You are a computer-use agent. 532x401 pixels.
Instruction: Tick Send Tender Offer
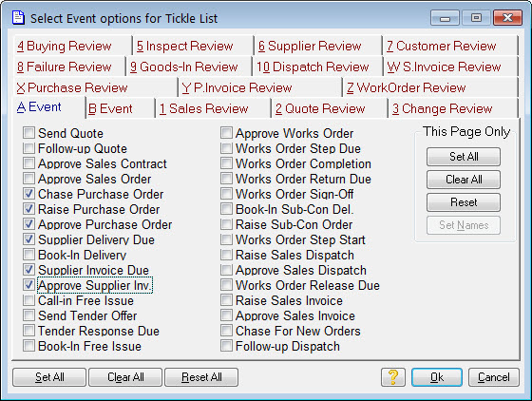(28, 315)
